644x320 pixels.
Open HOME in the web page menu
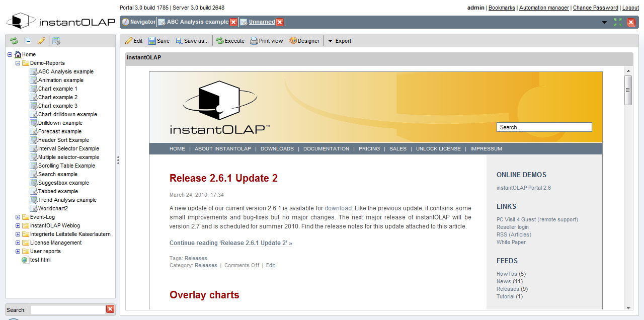coord(177,149)
